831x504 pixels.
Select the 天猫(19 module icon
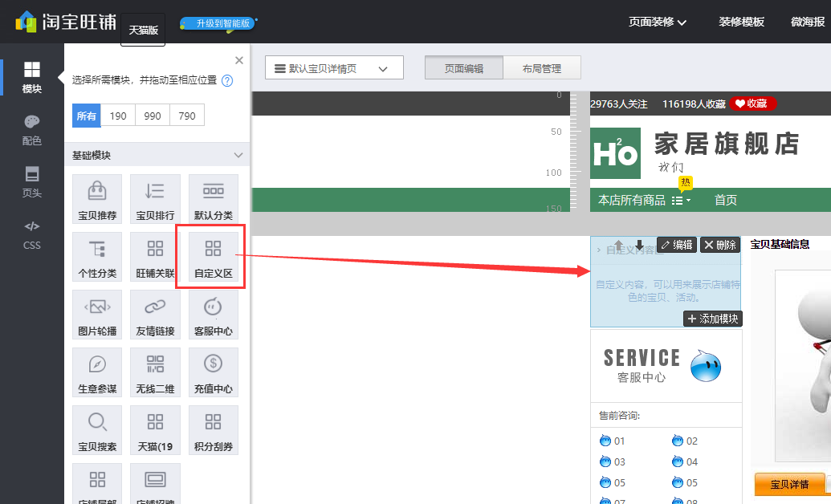[155, 430]
